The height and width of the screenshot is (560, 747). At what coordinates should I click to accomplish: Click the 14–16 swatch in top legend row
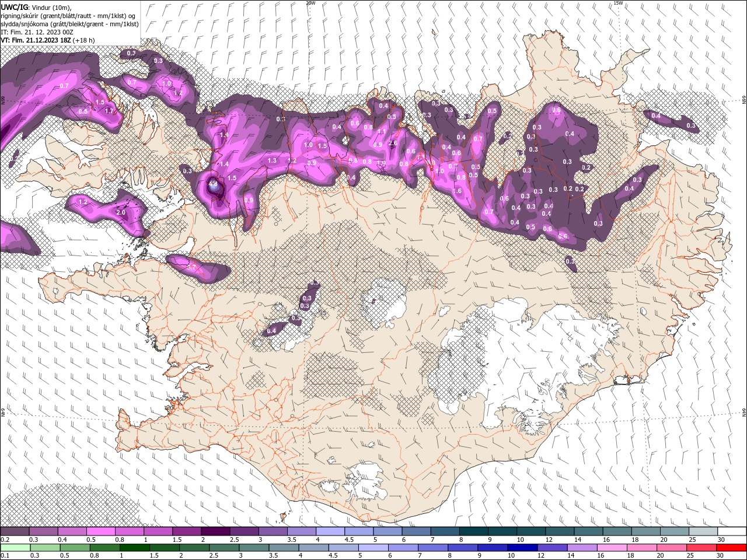pos(587,531)
